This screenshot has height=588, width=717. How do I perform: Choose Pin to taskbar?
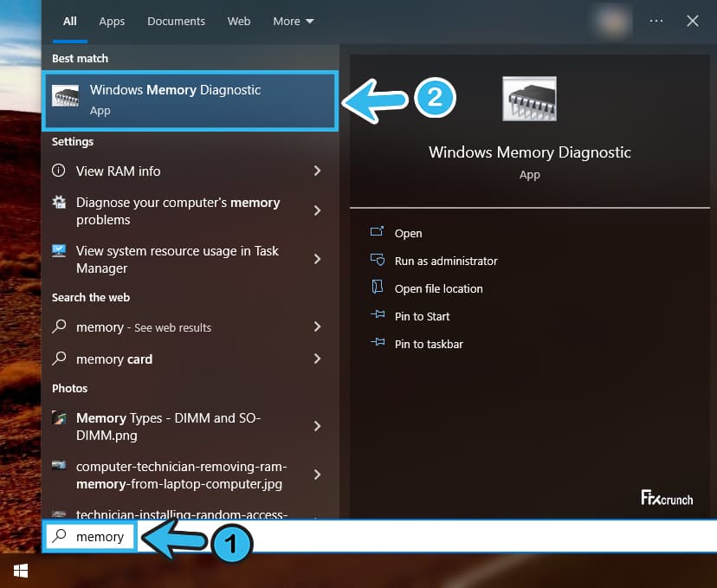[429, 345]
